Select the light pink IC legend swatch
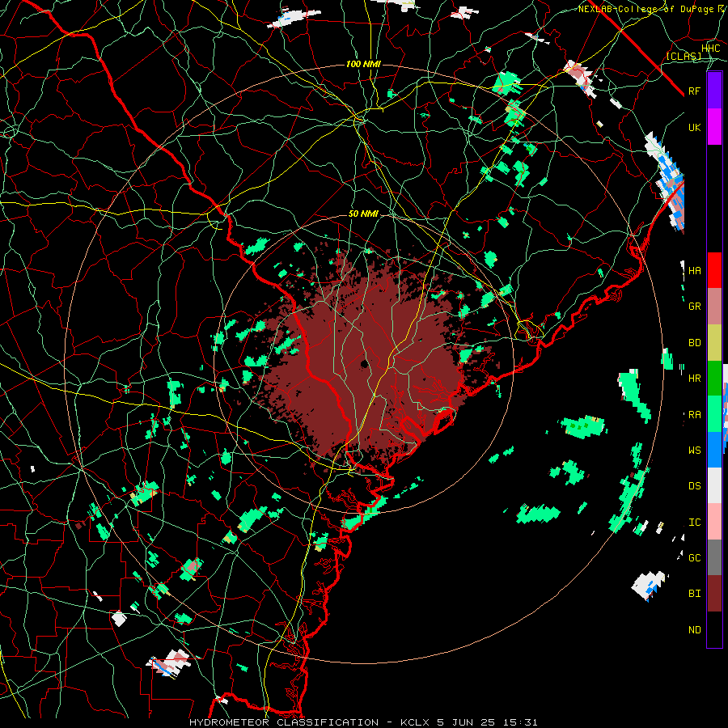The height and width of the screenshot is (728, 728). click(714, 523)
